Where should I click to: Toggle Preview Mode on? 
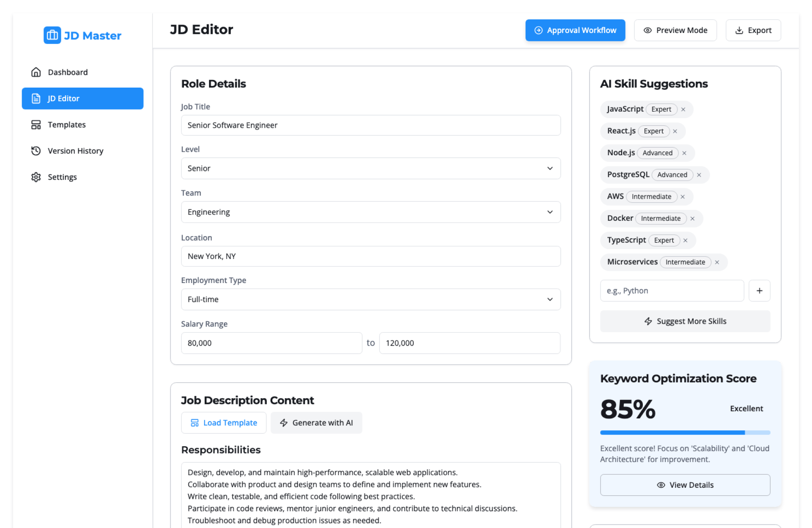click(675, 30)
